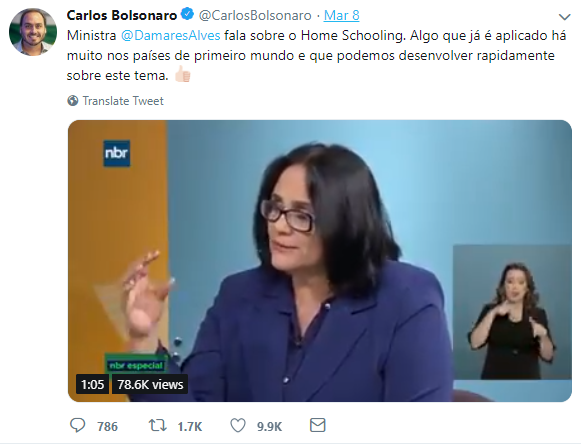The height and width of the screenshot is (446, 581).
Task: Click the 1.7K retweets count
Action: (x=190, y=426)
